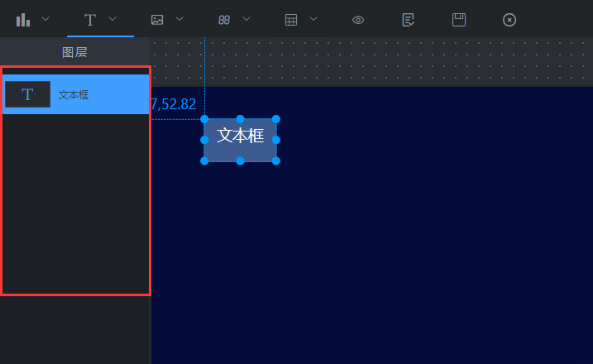Expand the text tool dropdown arrow
This screenshot has height=364, width=593.
pos(112,18)
